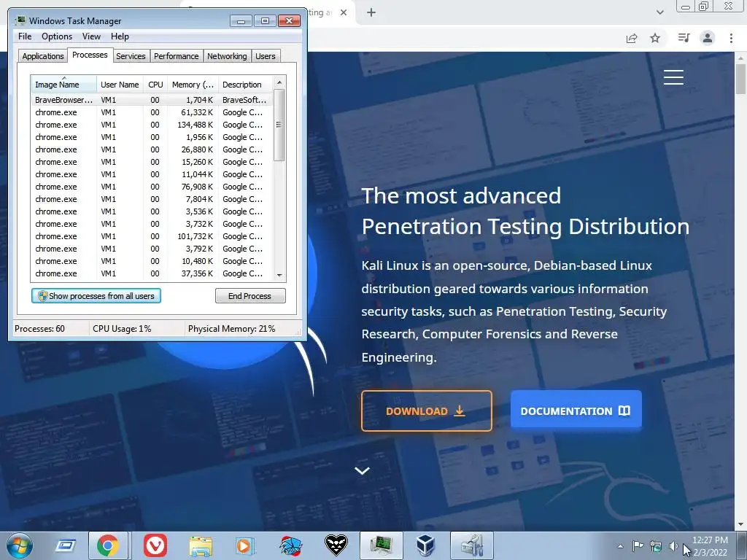Click Physical Memory: 21% status text
The image size is (747, 560).
click(231, 329)
